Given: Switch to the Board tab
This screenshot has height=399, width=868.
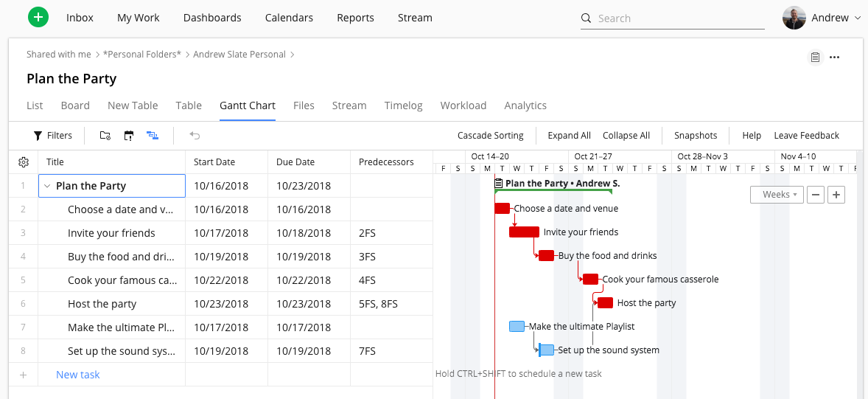Looking at the screenshot, I should pyautogui.click(x=75, y=105).
